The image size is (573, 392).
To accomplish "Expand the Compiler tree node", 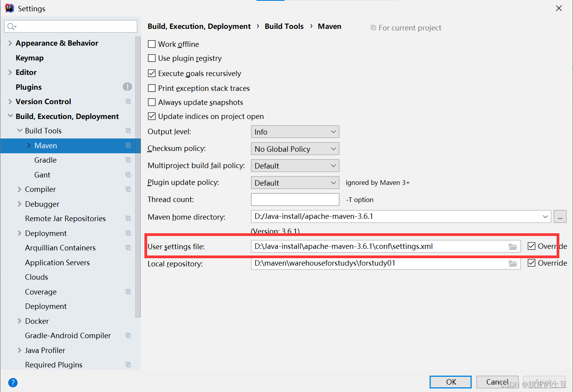I will (20, 189).
